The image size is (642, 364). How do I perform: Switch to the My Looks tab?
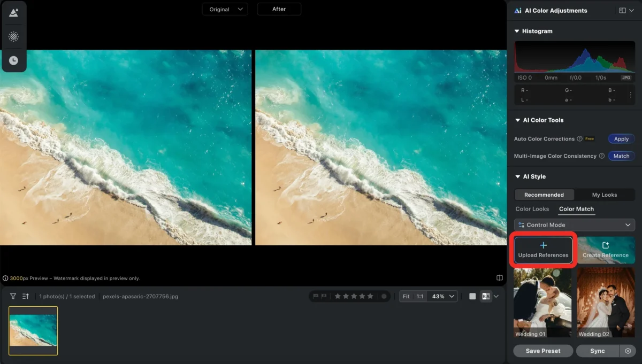pyautogui.click(x=605, y=195)
